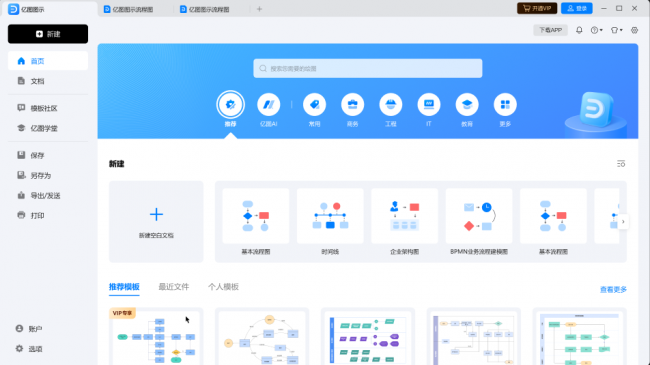The width and height of the screenshot is (650, 365).
Task: Expand the help question-mark dropdown
Action: 597,30
